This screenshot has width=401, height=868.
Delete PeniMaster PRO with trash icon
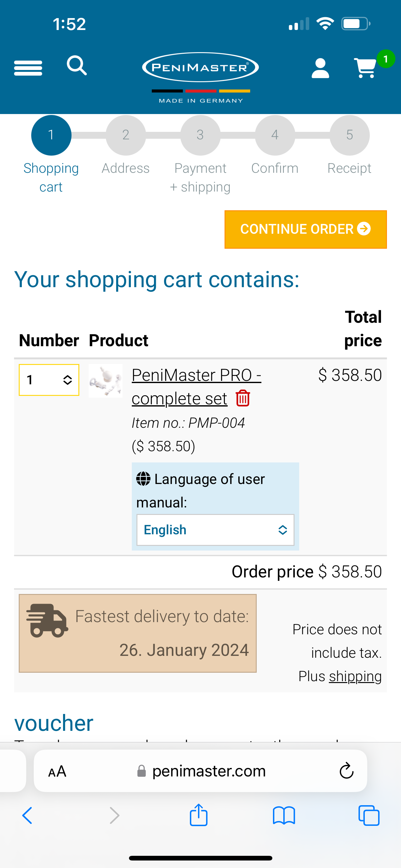click(x=243, y=398)
